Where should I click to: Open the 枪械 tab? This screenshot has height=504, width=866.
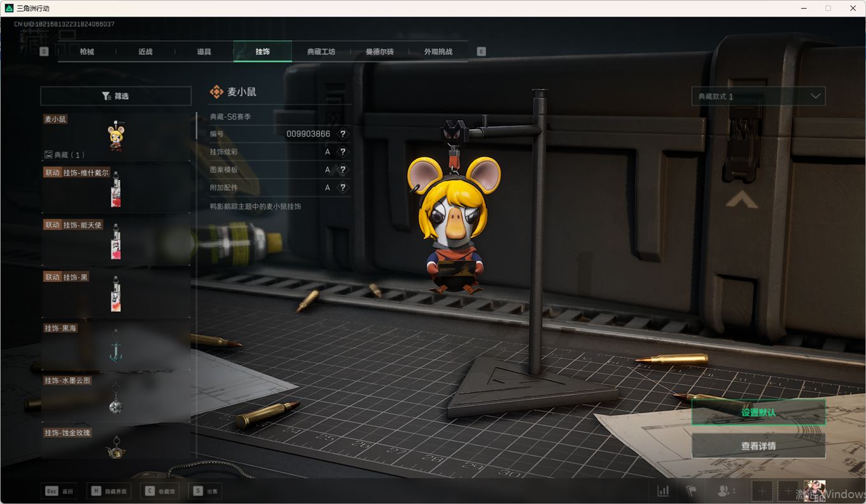[x=87, y=52]
